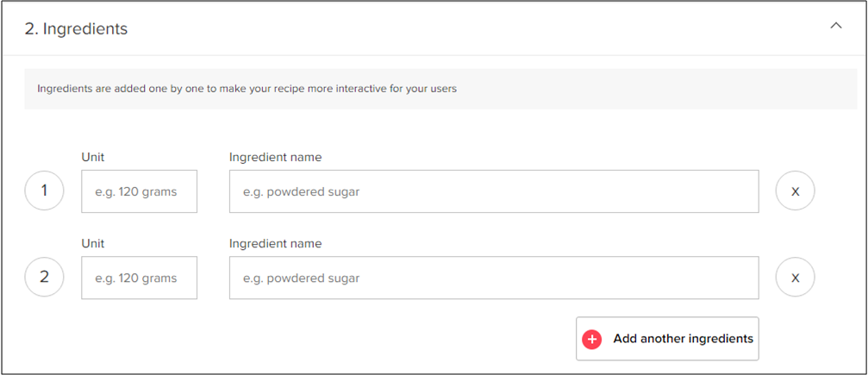
Task: Click the Ingredient name label of row 2
Action: [x=275, y=244]
